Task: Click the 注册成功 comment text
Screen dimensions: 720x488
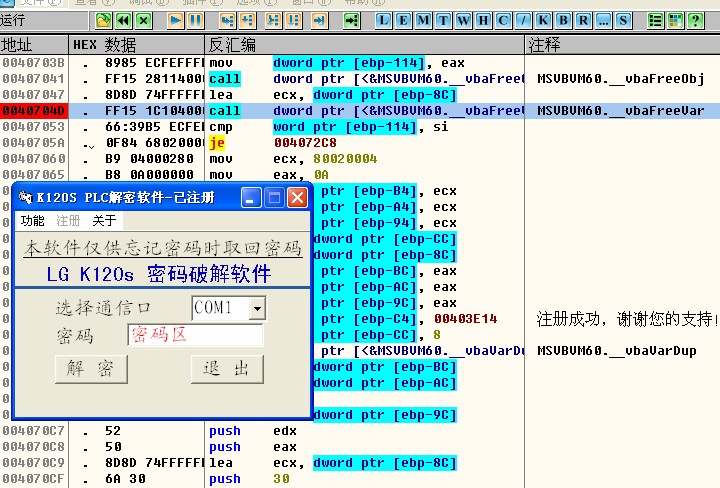Action: click(627, 319)
